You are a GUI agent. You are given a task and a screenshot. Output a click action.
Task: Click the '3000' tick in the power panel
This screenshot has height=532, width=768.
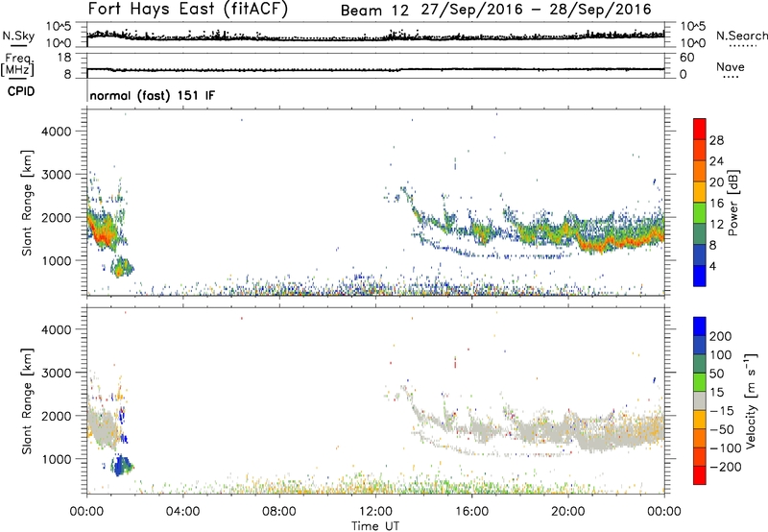pos(56,175)
